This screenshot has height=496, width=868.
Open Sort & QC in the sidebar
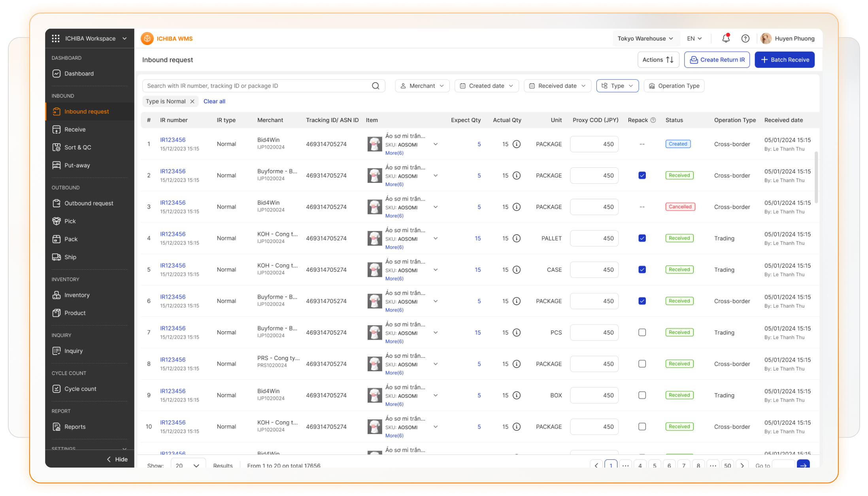(x=90, y=147)
